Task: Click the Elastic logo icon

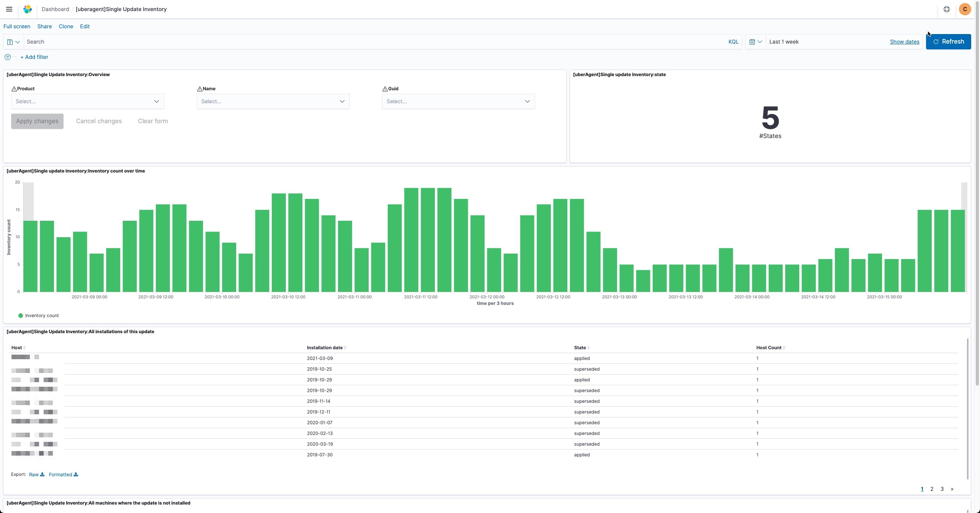Action: (28, 9)
